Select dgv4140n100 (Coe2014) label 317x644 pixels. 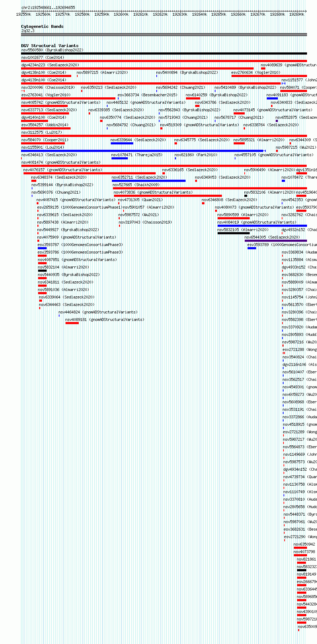[44, 117]
